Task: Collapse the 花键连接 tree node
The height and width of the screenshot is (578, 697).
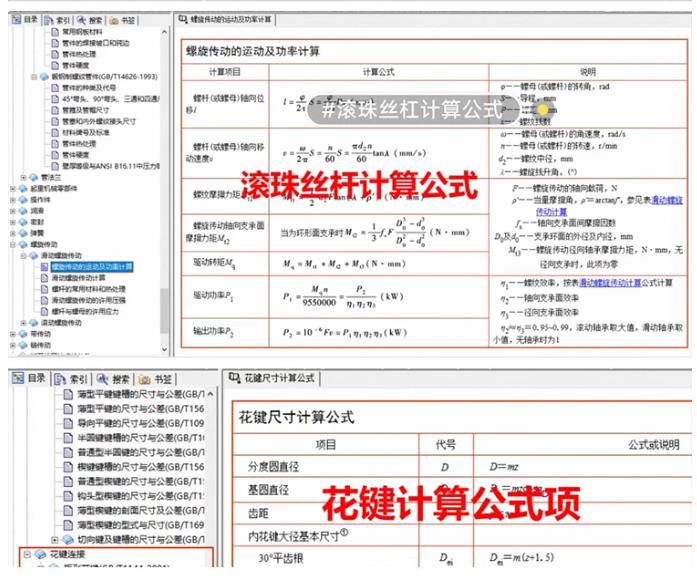Action: pyautogui.click(x=27, y=554)
